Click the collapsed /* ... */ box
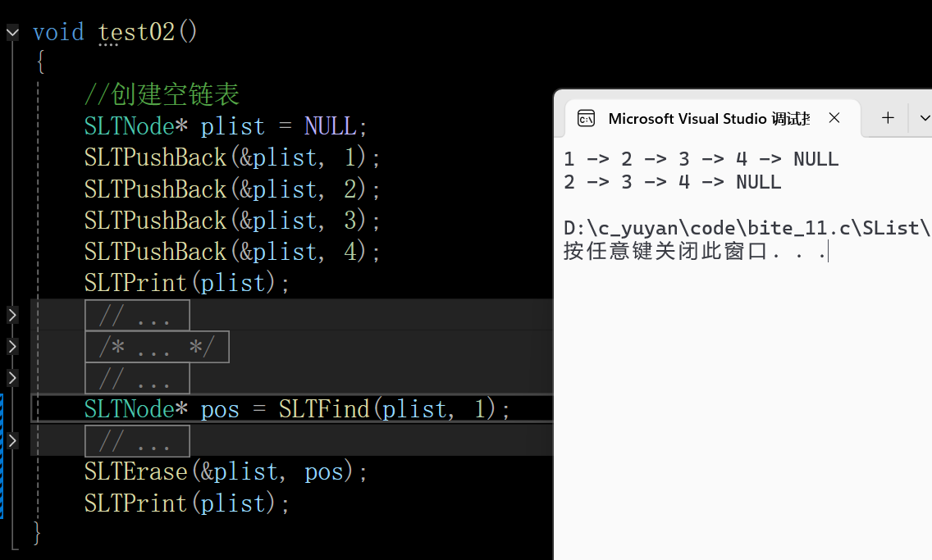The height and width of the screenshot is (560, 932). 157,347
